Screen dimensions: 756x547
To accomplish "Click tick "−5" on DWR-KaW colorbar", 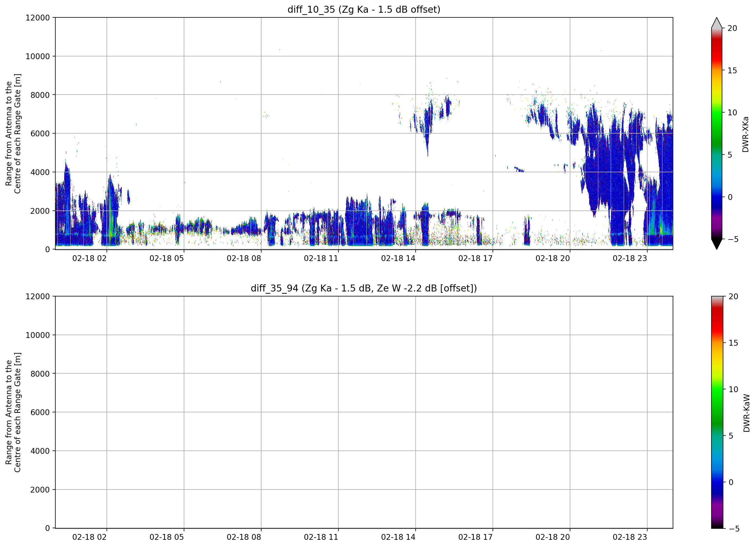I will coord(734,529).
